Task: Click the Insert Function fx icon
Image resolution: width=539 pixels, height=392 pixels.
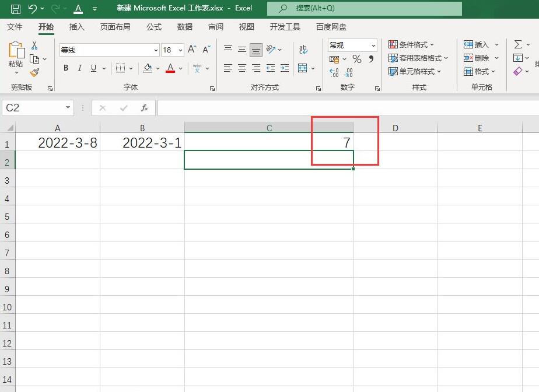Action: click(x=145, y=108)
